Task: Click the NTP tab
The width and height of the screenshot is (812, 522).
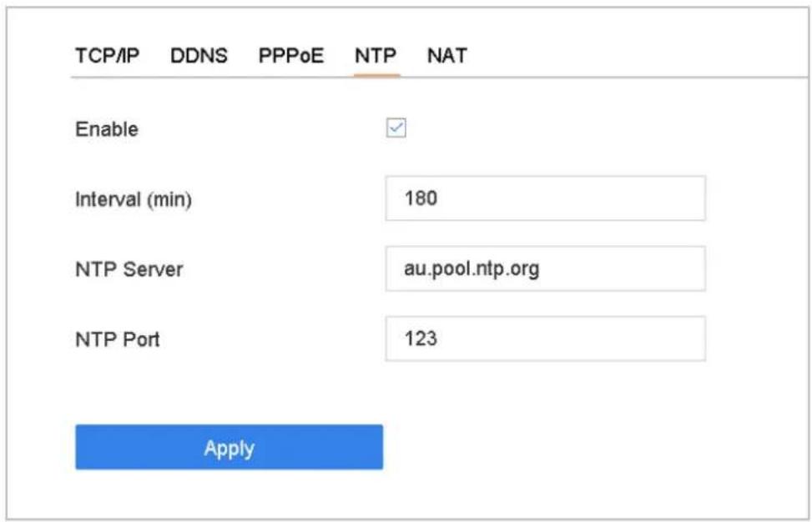Action: click(x=376, y=55)
